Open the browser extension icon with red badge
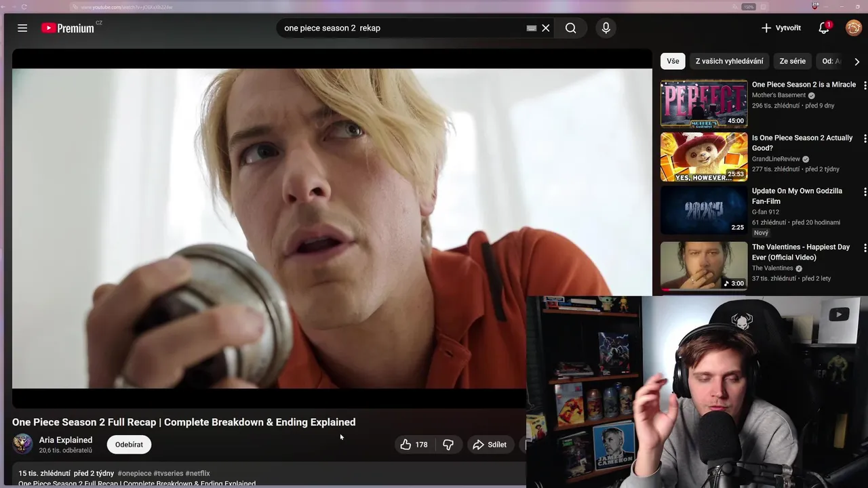This screenshot has width=868, height=488. 815,6
